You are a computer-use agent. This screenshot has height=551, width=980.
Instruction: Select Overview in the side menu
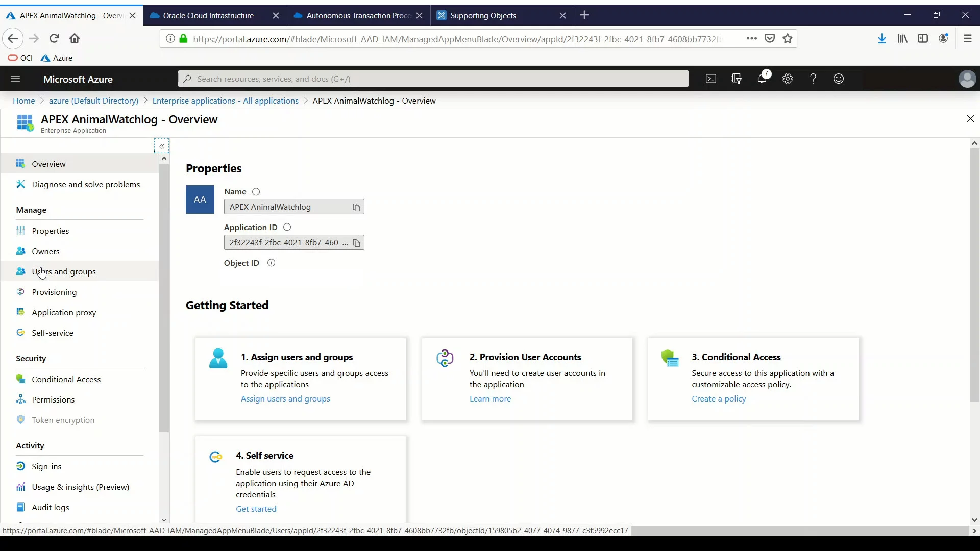point(80,164)
